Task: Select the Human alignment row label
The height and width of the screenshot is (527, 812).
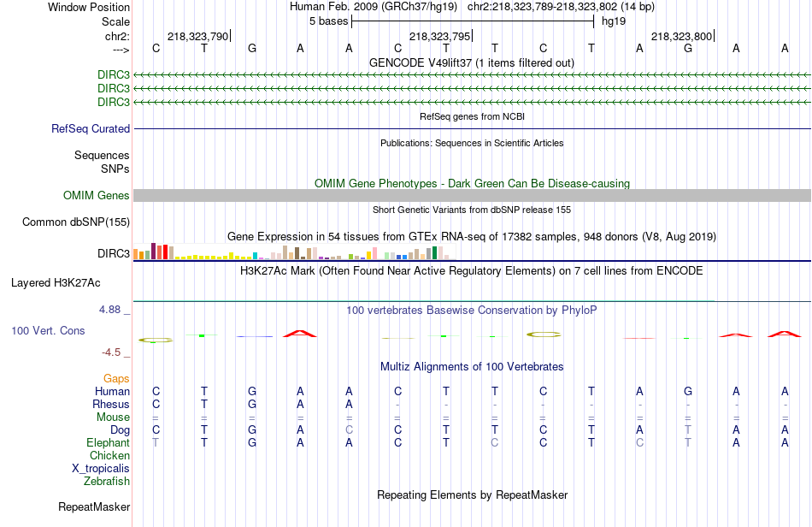Action: (112, 391)
